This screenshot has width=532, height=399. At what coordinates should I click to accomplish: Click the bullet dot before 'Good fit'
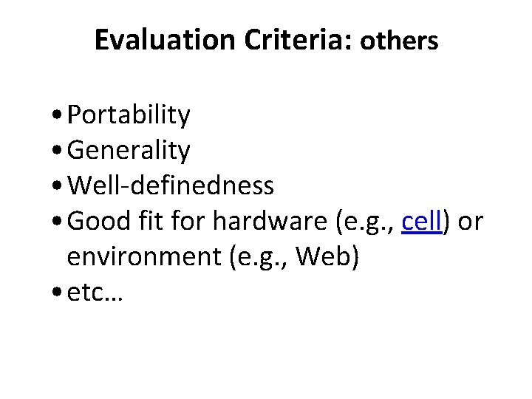(x=57, y=222)
